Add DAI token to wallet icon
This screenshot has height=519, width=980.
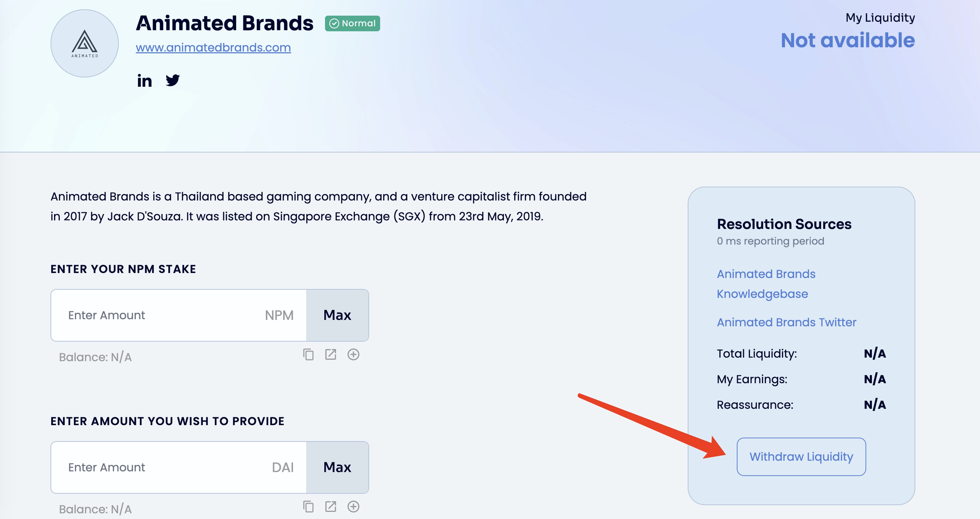353,507
